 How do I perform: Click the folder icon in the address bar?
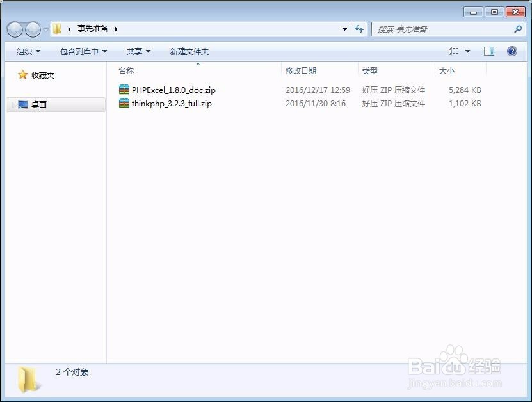pyautogui.click(x=56, y=29)
